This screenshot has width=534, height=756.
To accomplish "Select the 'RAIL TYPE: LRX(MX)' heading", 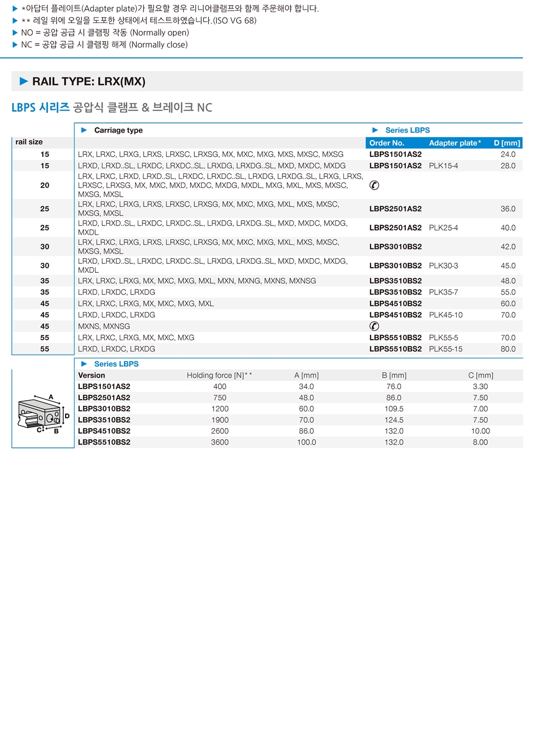I will (x=89, y=81).
